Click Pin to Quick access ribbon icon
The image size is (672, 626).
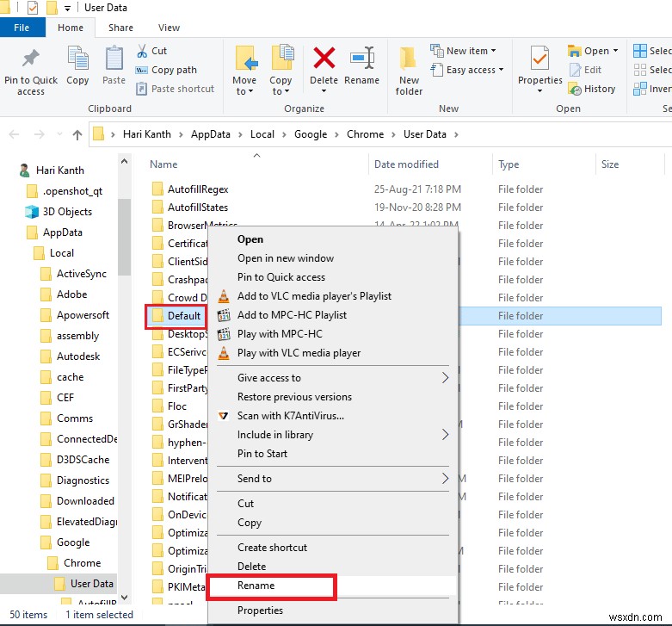[30, 59]
